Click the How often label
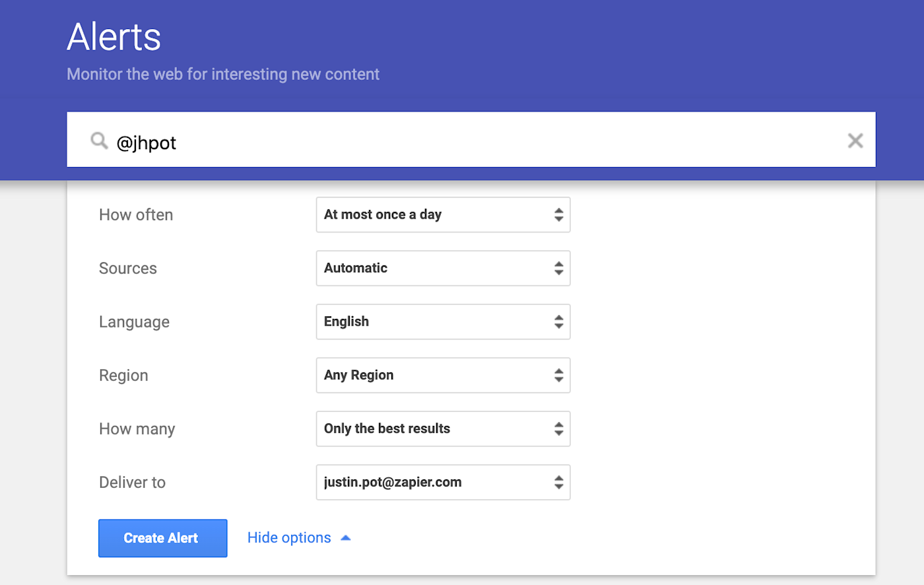 pyautogui.click(x=136, y=215)
